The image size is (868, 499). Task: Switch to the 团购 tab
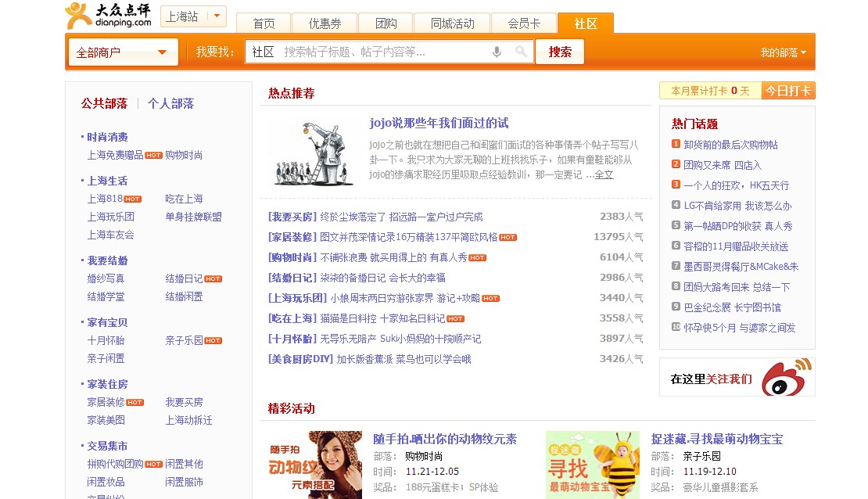tap(385, 23)
